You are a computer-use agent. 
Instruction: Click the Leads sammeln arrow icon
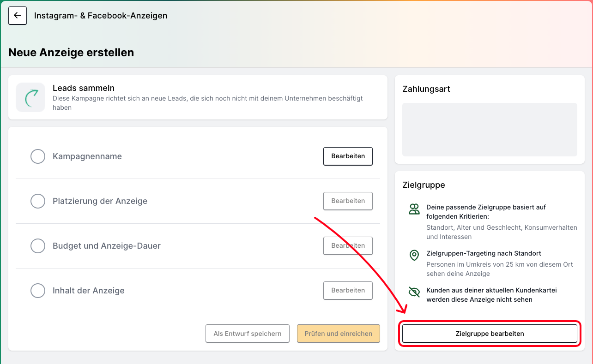(30, 97)
